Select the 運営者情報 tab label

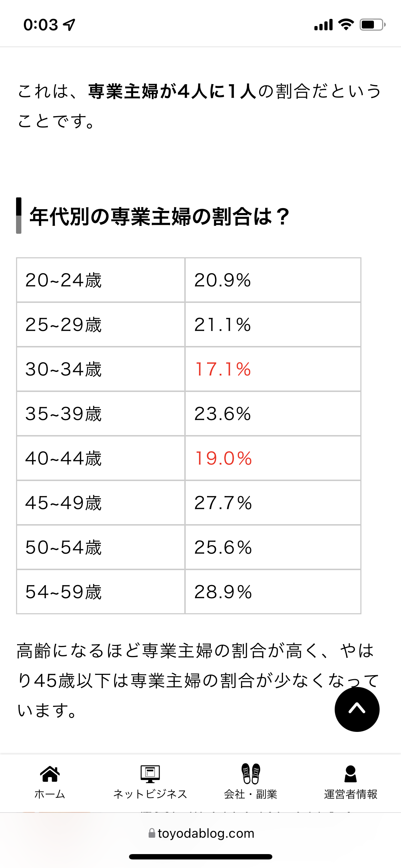tap(351, 794)
